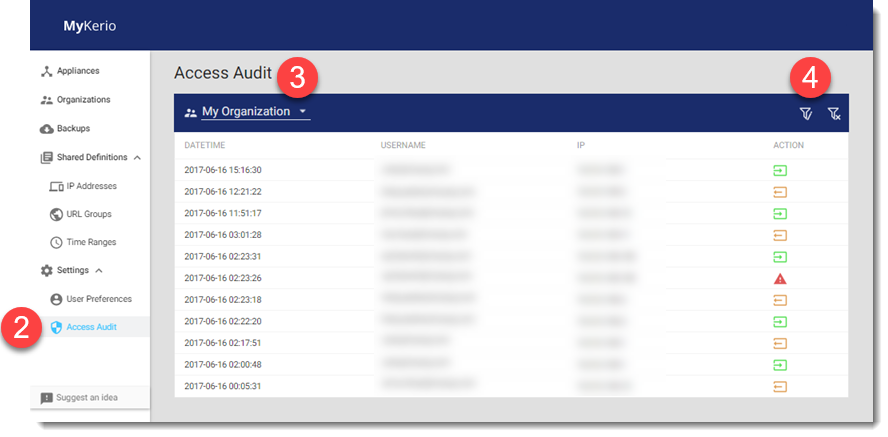The image size is (888, 437).
Task: Collapse the Shared Definitions section
Action: [x=137, y=158]
